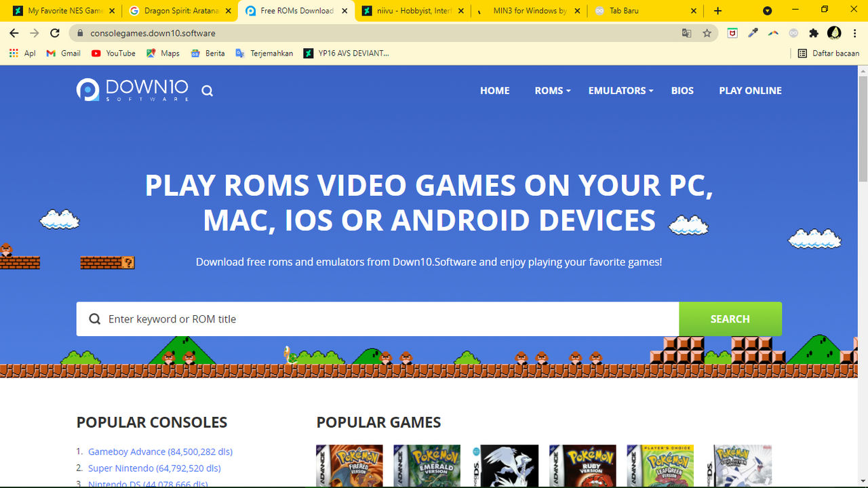Screen dimensions: 868x488
Task: Click the magnifier search icon beside the logo
Action: click(207, 89)
